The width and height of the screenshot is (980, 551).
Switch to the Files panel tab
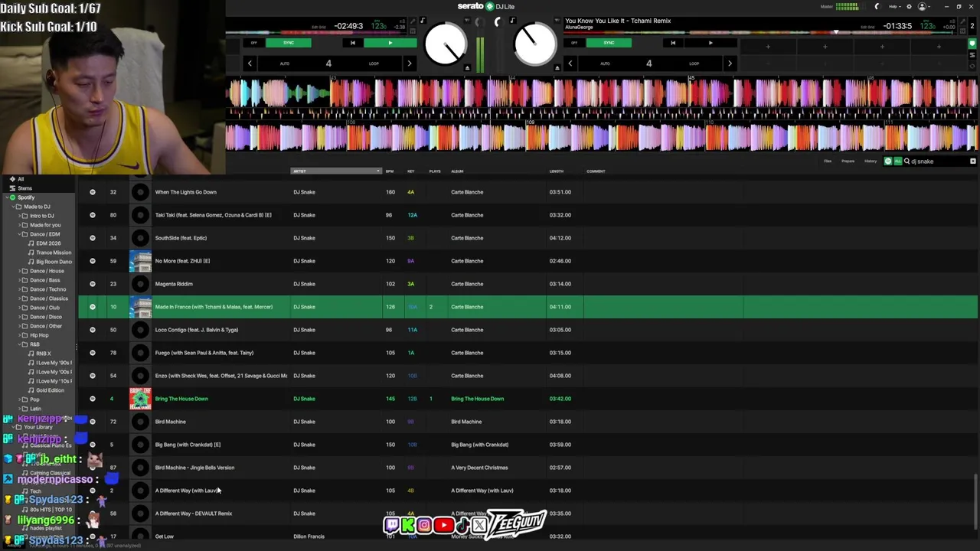pos(828,161)
